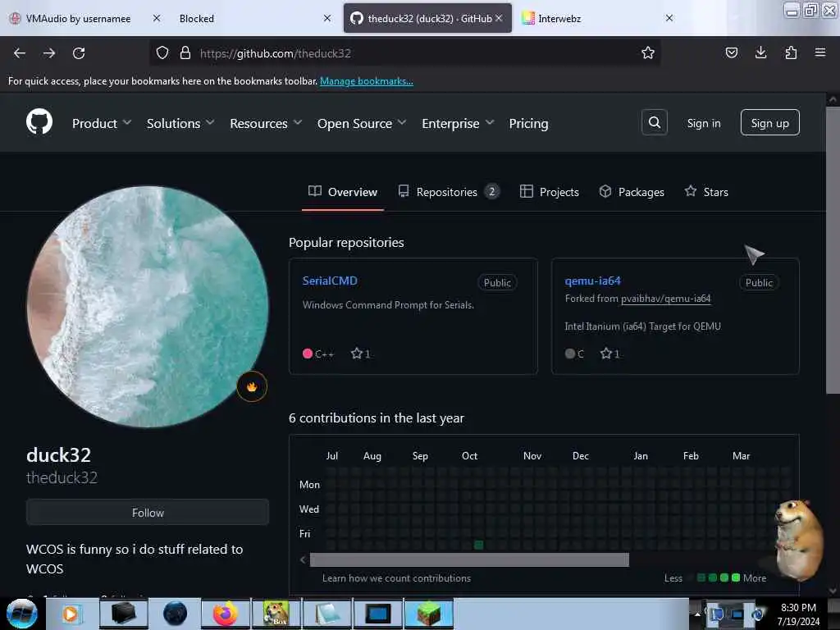Click the '6 contributions in the last year' heading
This screenshot has height=630, width=840.
click(376, 418)
